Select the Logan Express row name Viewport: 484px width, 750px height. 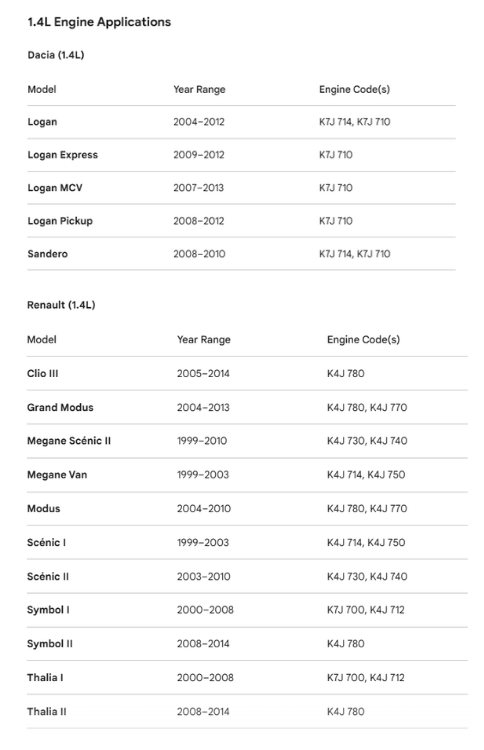point(63,155)
